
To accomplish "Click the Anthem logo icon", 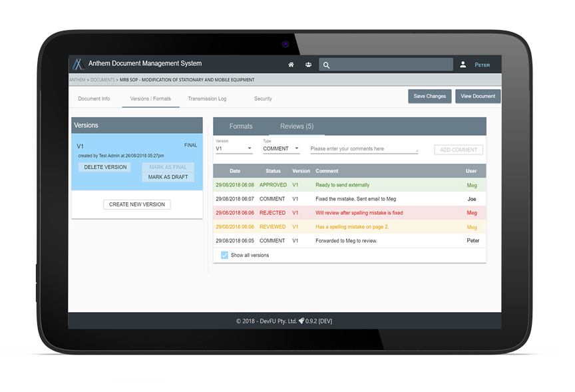I will 79,65.
